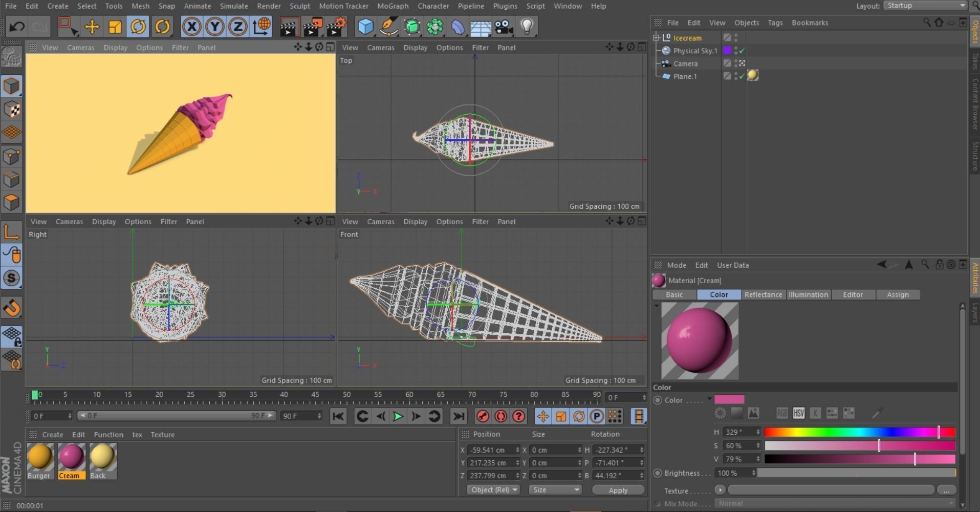Select the Rotate tool

tap(138, 26)
